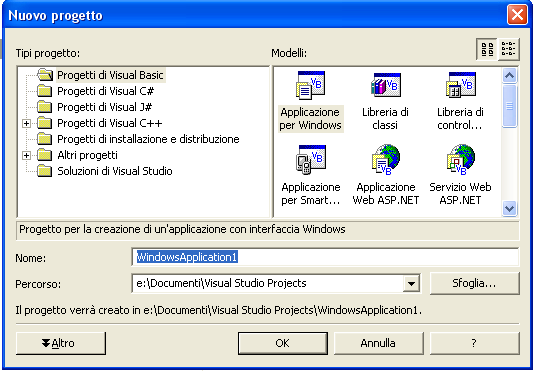Switch to small icons list view
Screen dimensions: 533x371
click(509, 49)
